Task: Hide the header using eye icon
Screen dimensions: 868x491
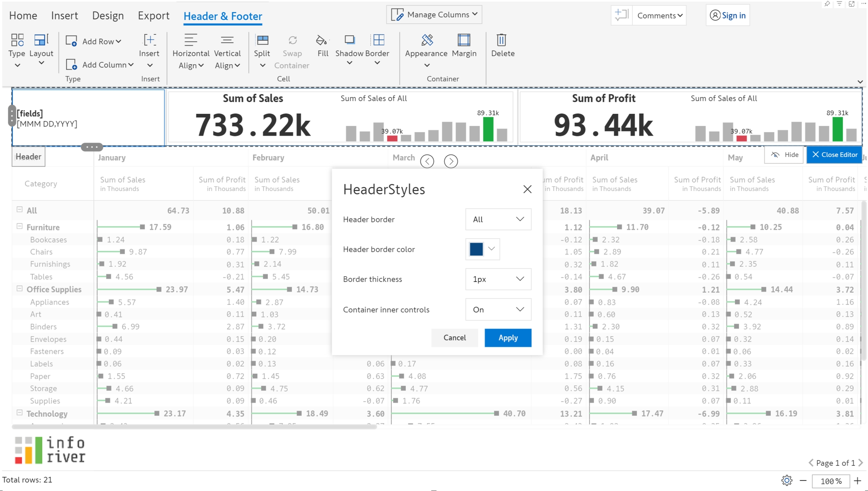Action: tap(775, 155)
